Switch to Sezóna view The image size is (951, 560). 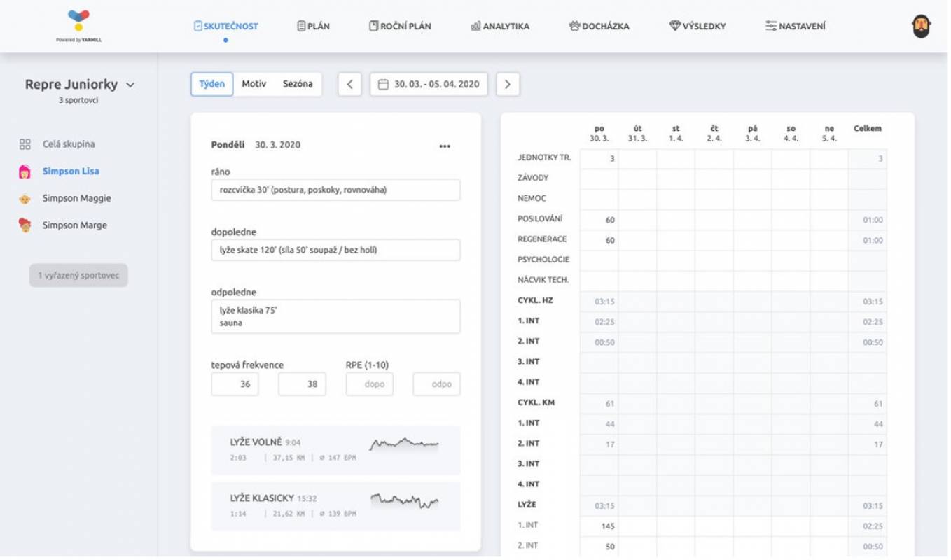pyautogui.click(x=298, y=84)
